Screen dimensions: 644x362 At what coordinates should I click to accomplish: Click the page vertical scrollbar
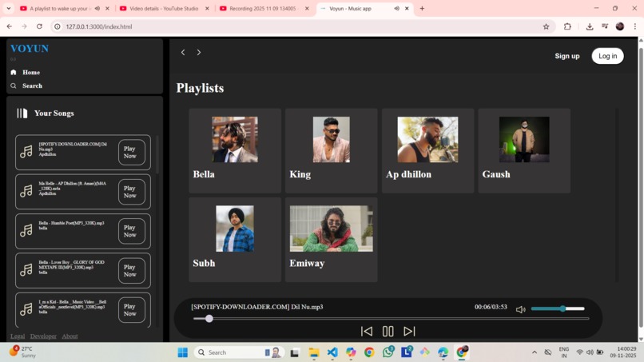point(641,189)
